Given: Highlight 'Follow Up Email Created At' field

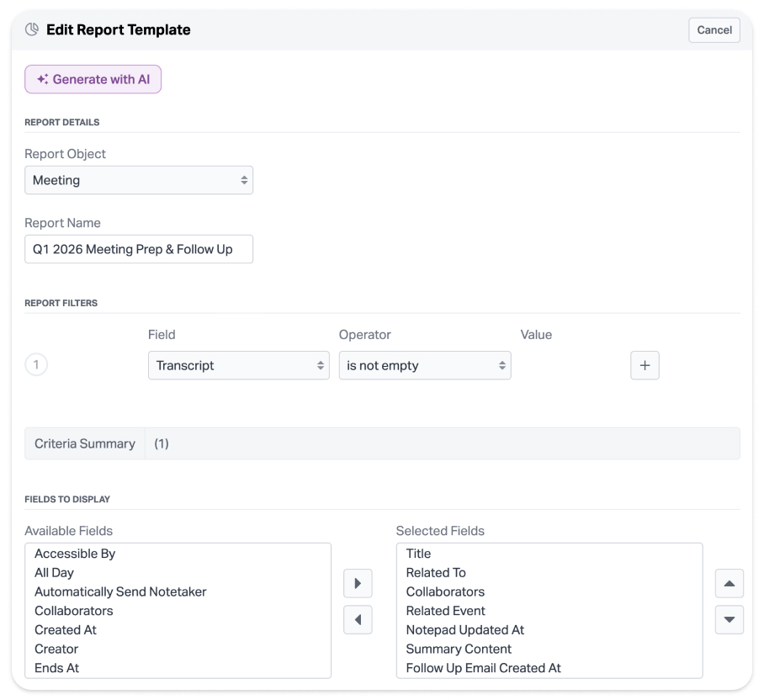Looking at the screenshot, I should 483,668.
